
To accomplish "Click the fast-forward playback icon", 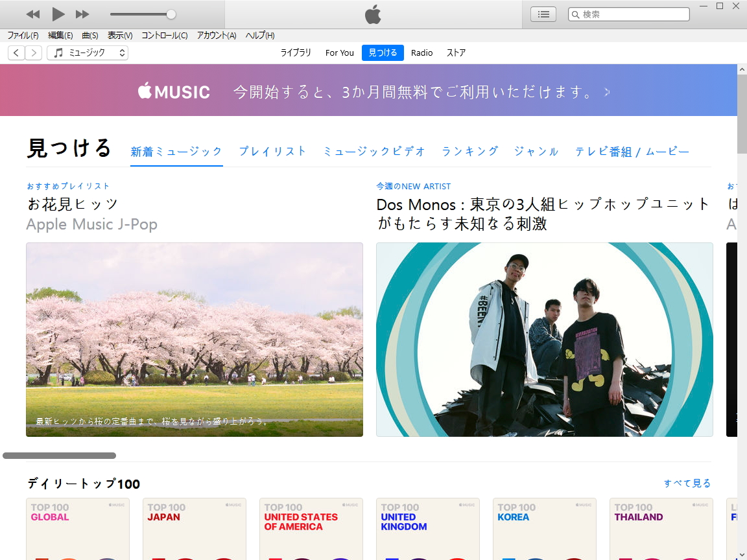I will point(82,14).
